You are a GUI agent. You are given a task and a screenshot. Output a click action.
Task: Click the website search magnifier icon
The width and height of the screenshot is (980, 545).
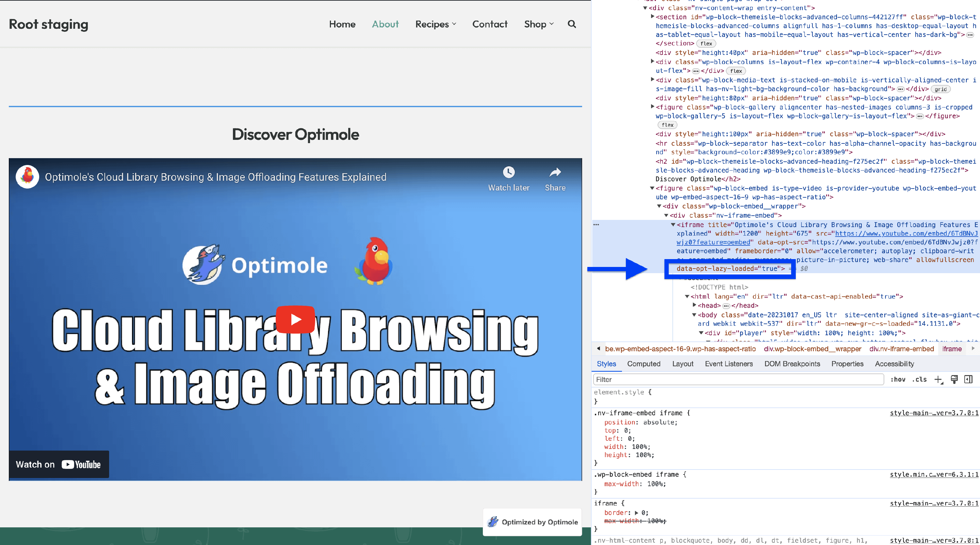(571, 24)
